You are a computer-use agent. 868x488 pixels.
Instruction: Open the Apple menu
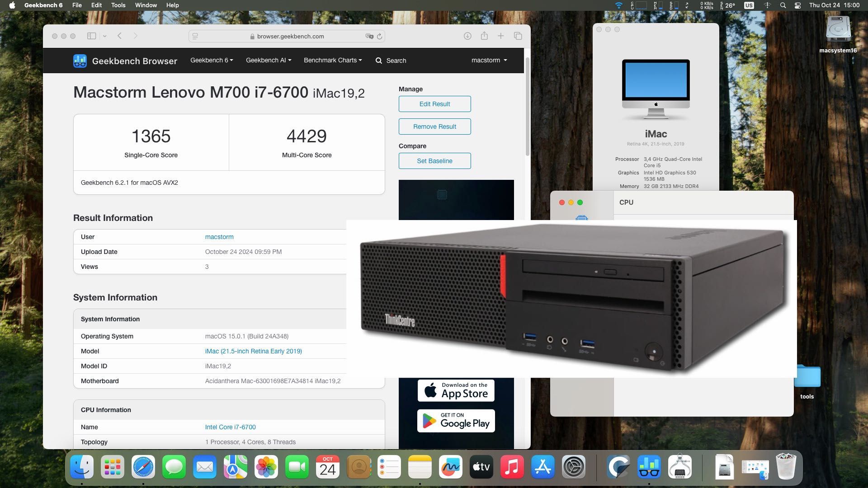pos(12,5)
